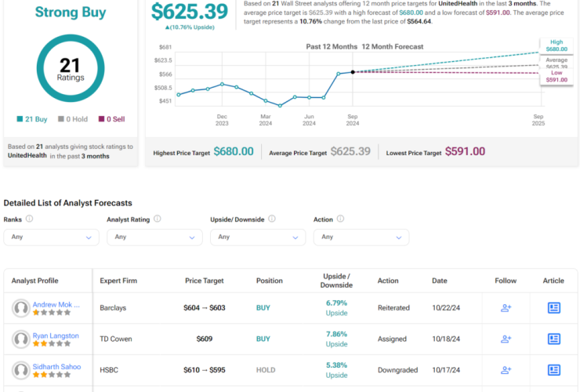The image size is (580, 392).
Task: Click the 7.86% Upside value
Action: [x=336, y=339]
